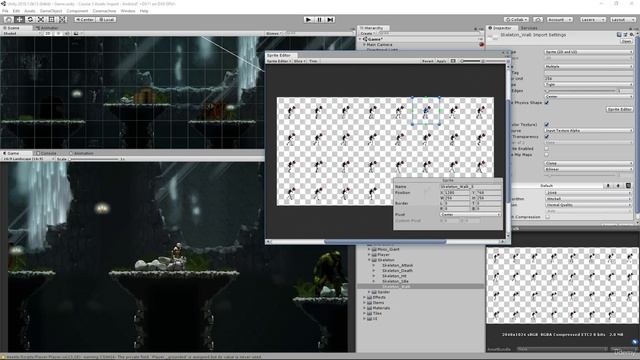Click the Pause button
This screenshot has height=360, width=640.
pos(320,19)
